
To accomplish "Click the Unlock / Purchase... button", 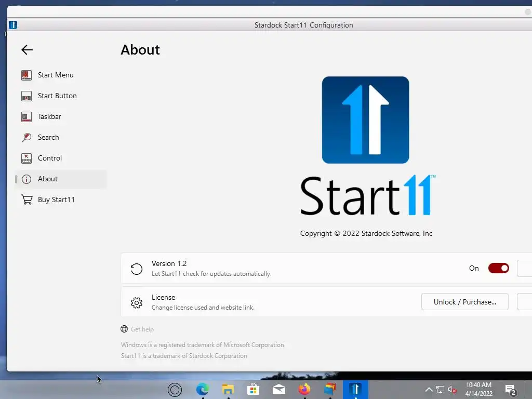I will coord(465,302).
